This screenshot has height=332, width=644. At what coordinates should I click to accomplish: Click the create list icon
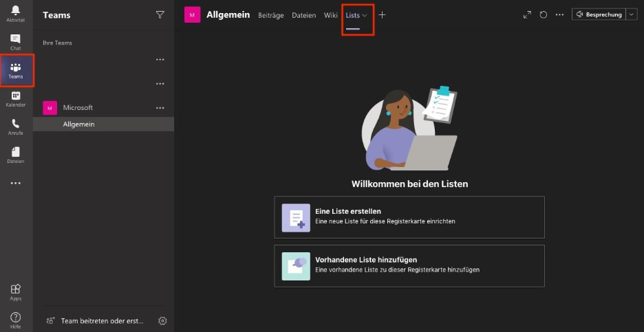296,217
